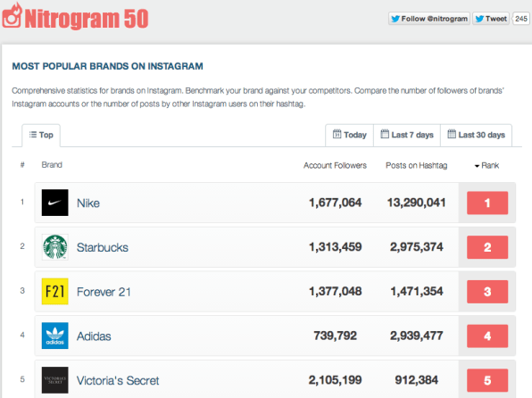Click the Tweet button
The image size is (532, 398).
tap(491, 19)
